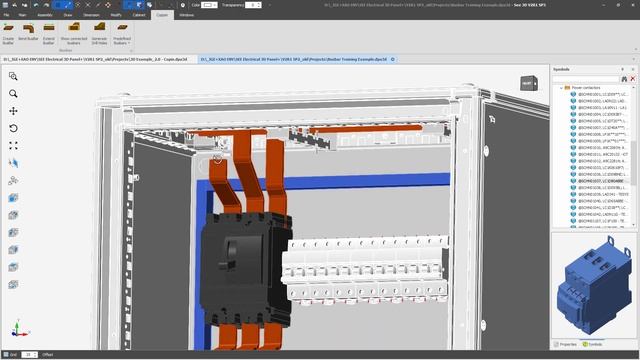This screenshot has height=360, width=640.
Task: Open the Color dropdown in top toolbar
Action: (209, 5)
